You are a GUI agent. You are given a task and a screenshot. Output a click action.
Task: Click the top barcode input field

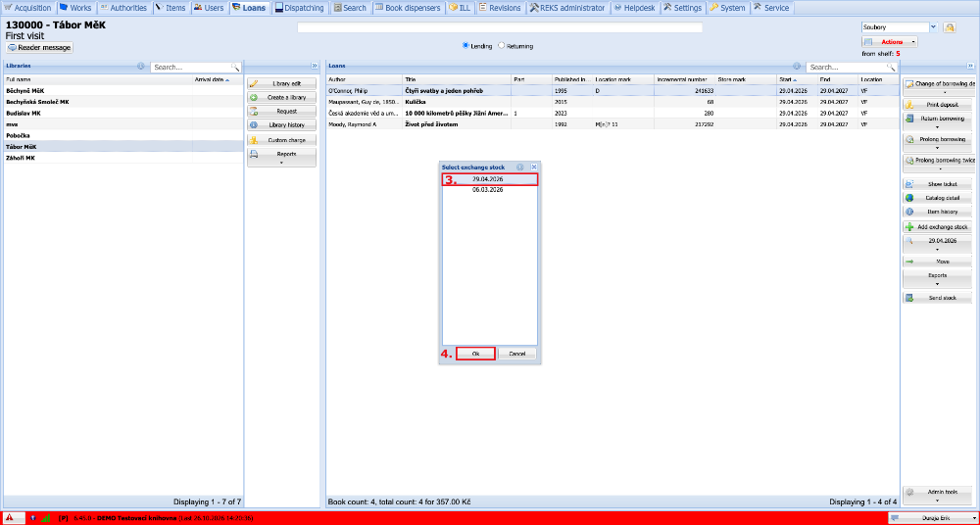click(500, 27)
